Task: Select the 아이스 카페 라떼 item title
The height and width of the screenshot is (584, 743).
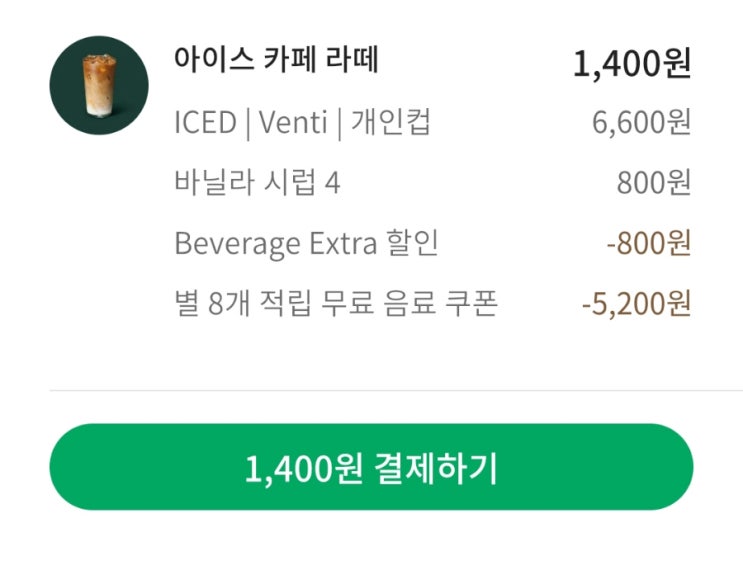Action: point(276,60)
